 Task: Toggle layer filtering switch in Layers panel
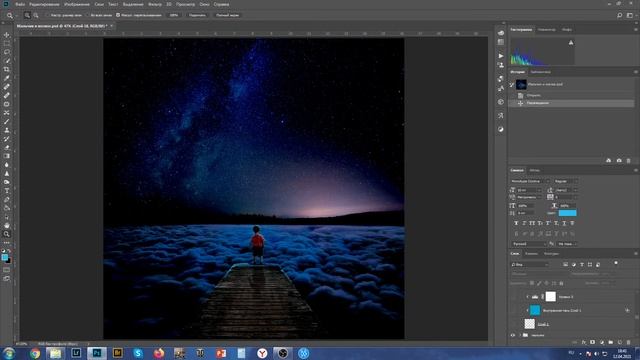point(616,264)
